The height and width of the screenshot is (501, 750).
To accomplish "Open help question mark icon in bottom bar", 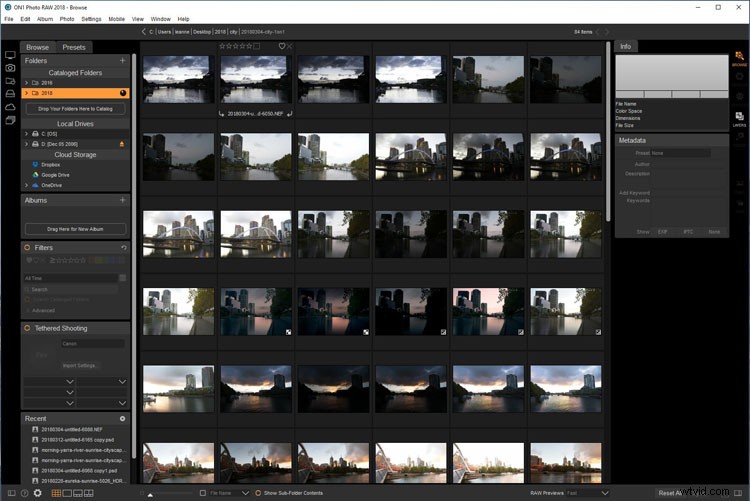I will (24, 493).
